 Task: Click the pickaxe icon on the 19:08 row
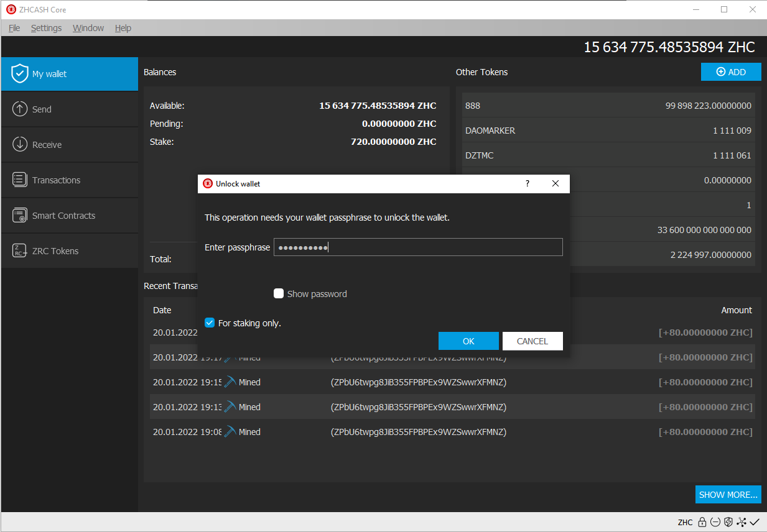point(230,432)
